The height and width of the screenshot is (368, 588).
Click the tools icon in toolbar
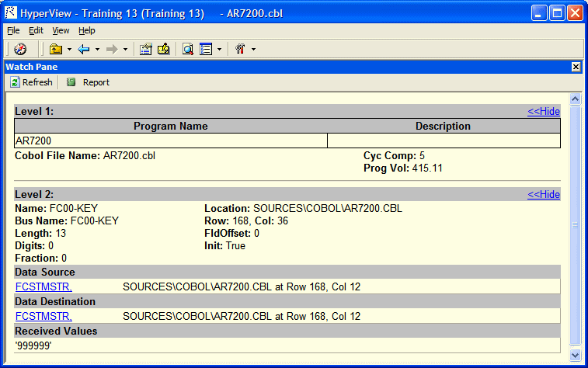coord(240,49)
